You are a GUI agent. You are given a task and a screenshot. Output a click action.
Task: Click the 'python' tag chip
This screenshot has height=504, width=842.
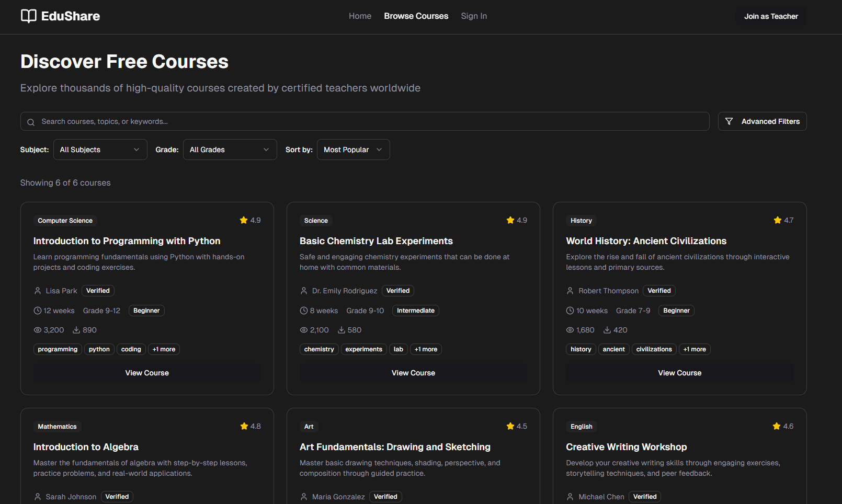tap(99, 349)
